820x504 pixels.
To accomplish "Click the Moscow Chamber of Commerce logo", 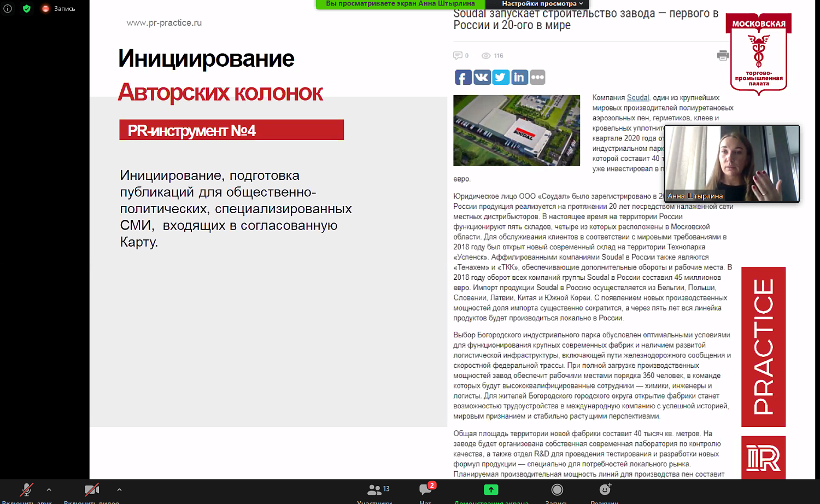I will coord(759,55).
